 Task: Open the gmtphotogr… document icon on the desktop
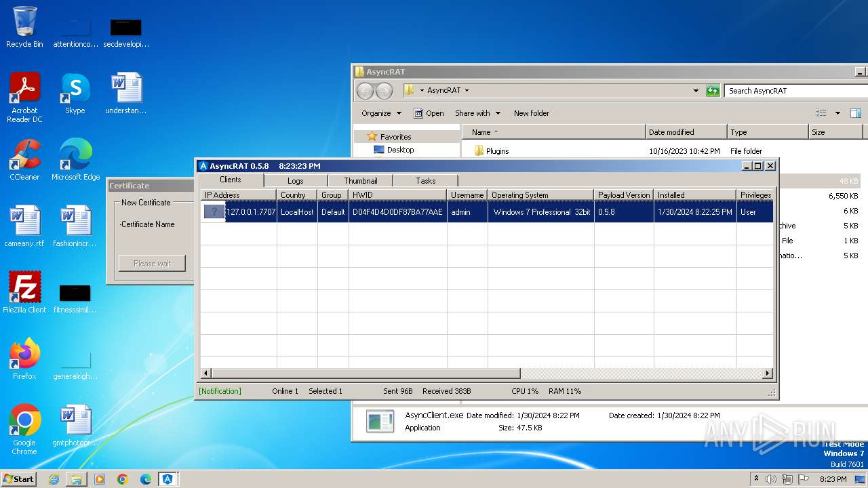(x=75, y=426)
